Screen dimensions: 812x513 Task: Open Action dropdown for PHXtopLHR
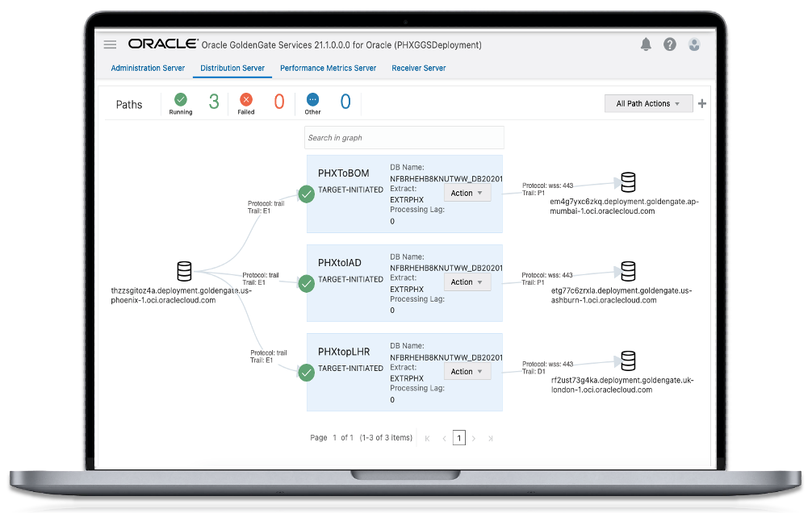[467, 372]
